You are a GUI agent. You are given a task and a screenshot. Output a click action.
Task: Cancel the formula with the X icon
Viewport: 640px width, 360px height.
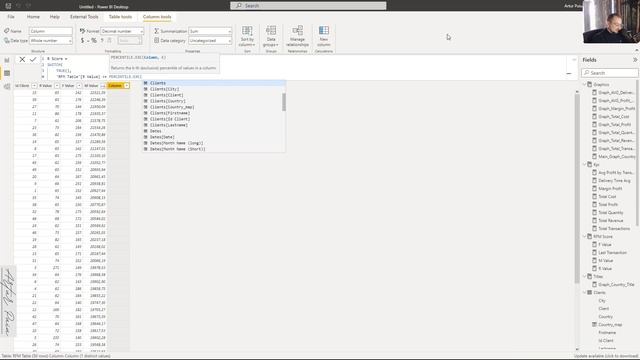tap(22, 60)
